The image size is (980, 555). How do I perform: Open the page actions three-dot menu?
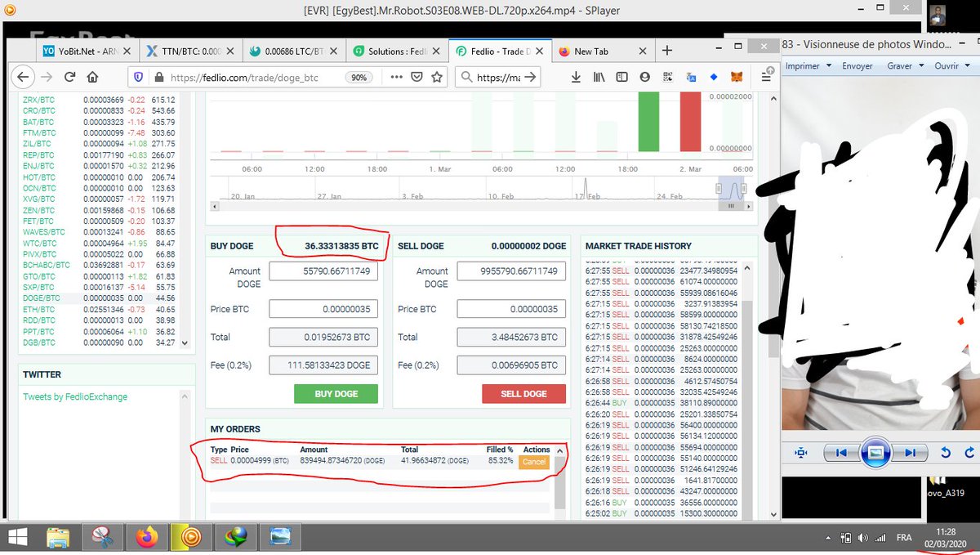pyautogui.click(x=396, y=77)
